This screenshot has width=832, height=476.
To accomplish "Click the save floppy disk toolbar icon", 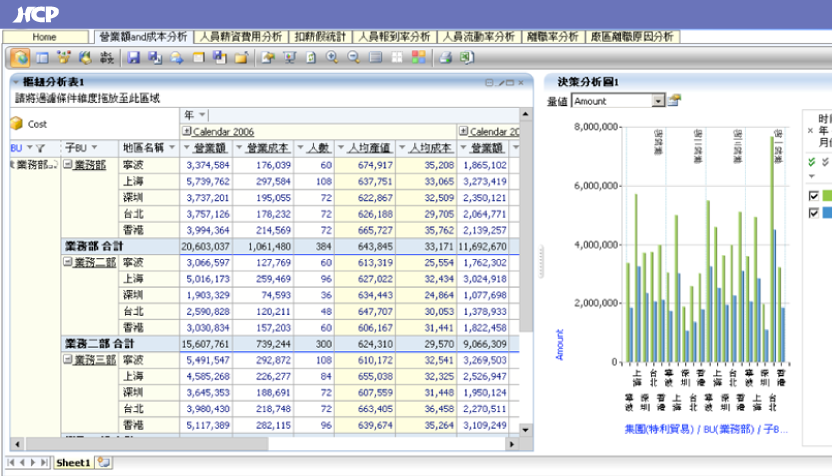I will point(133,57).
